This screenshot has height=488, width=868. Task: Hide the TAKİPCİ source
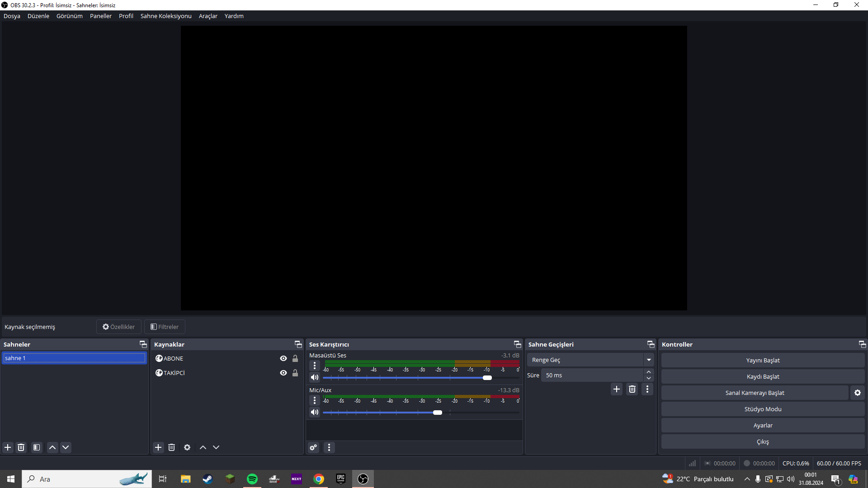(283, 373)
